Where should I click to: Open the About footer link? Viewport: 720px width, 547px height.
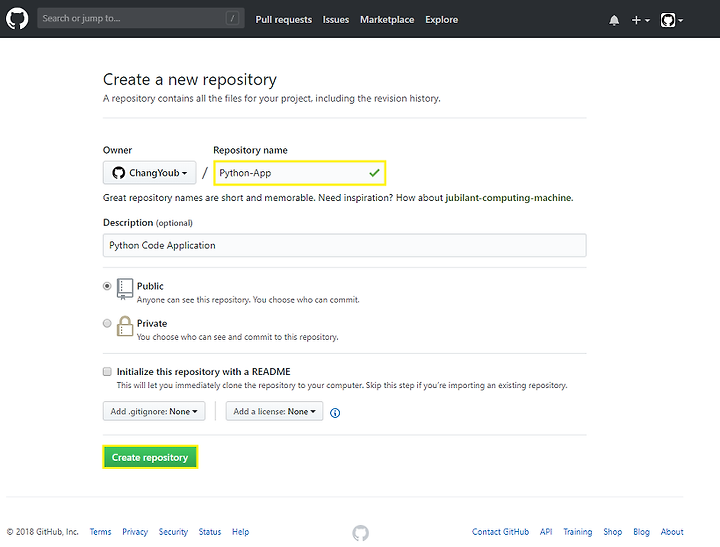pyautogui.click(x=672, y=532)
